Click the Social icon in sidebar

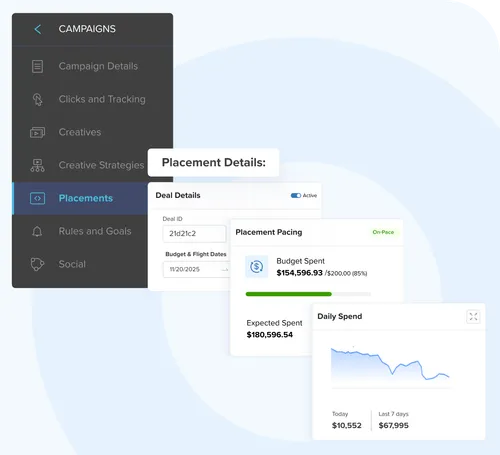click(37, 264)
